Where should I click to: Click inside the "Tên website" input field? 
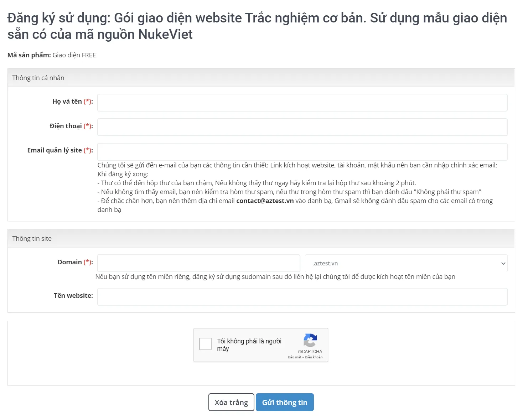[x=302, y=296]
